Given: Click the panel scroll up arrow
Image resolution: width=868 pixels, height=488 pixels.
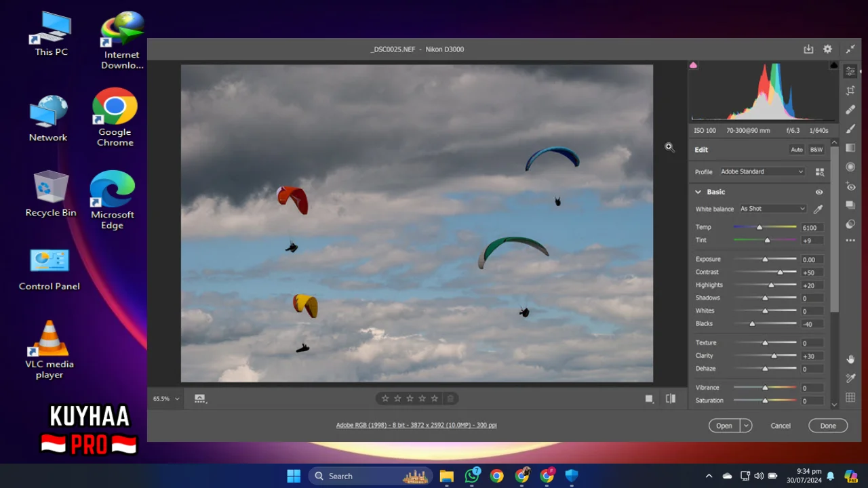Looking at the screenshot, I should pos(834,143).
